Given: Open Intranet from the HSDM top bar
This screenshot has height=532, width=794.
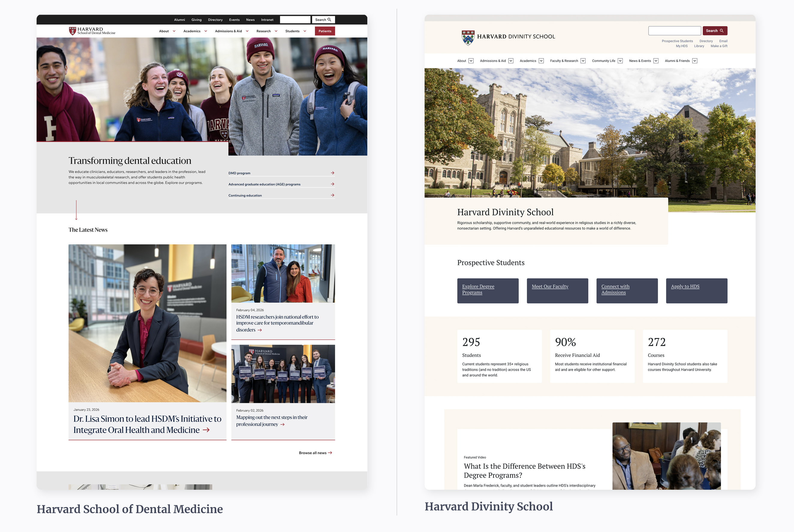Looking at the screenshot, I should coord(267,20).
